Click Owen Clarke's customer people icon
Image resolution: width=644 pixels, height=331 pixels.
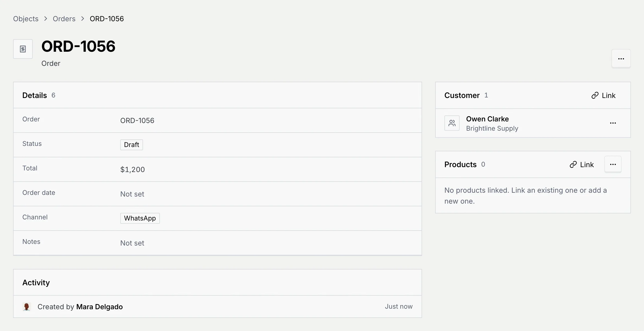[x=452, y=123]
